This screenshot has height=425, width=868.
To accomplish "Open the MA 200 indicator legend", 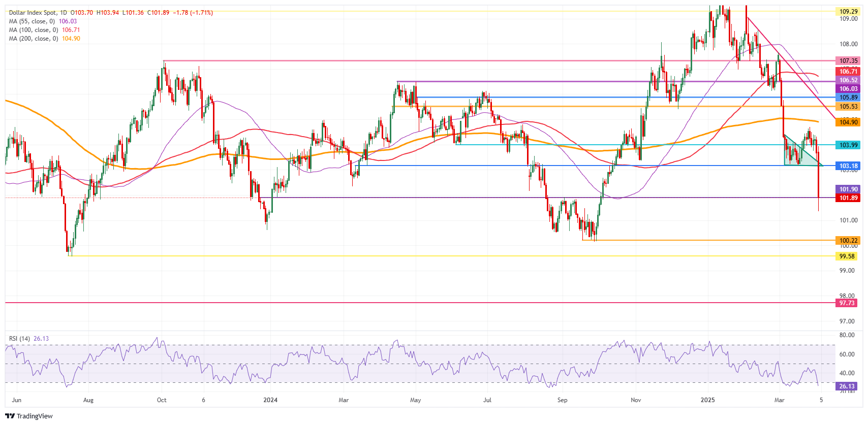I will point(33,39).
